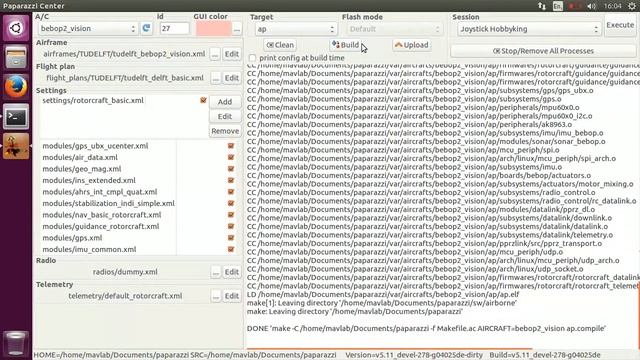Viewport: 640px width, 360px height.
Task: Click the Upload button
Action: click(x=411, y=45)
